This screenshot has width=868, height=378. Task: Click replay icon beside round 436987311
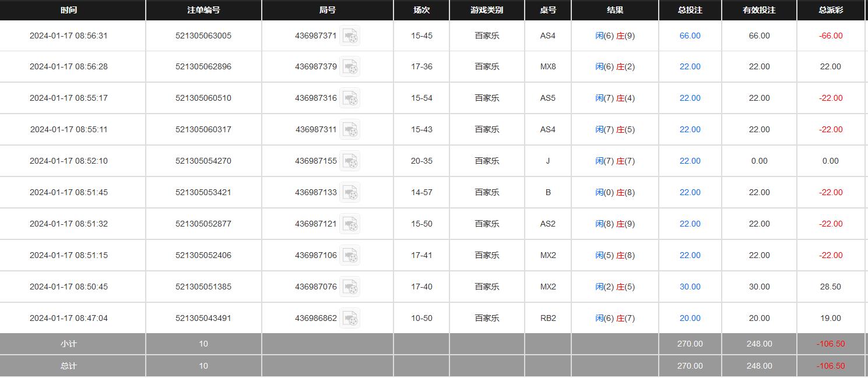click(x=350, y=130)
